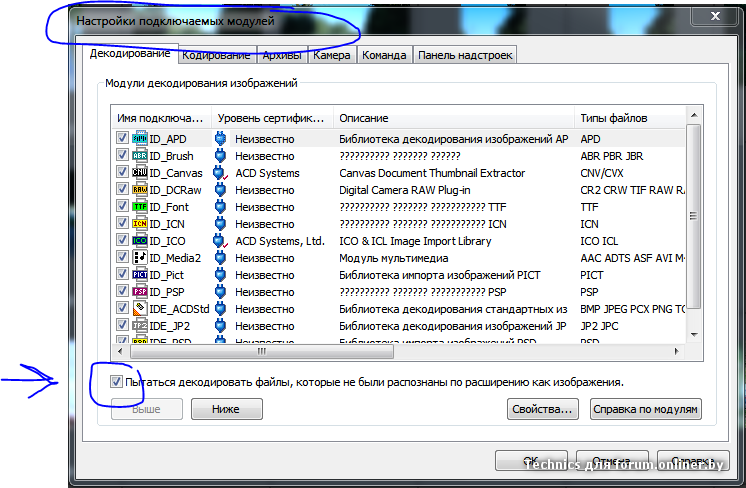746x488 pixels.
Task: Click 'BMP JPEG PCX PNG' file types cell
Action: (x=632, y=309)
